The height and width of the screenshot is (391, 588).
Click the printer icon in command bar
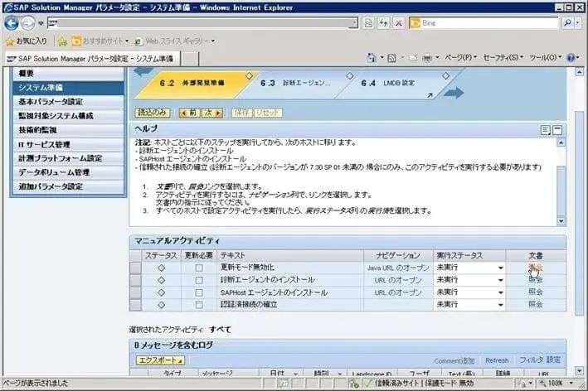point(427,58)
